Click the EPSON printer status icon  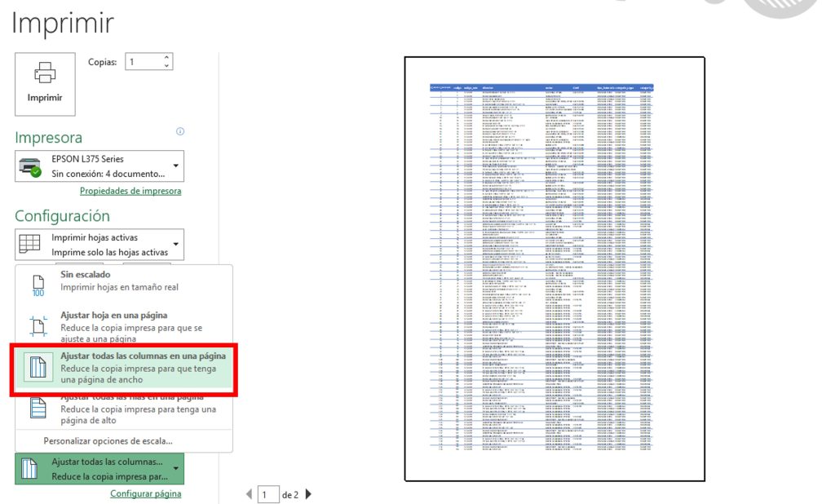[30, 166]
